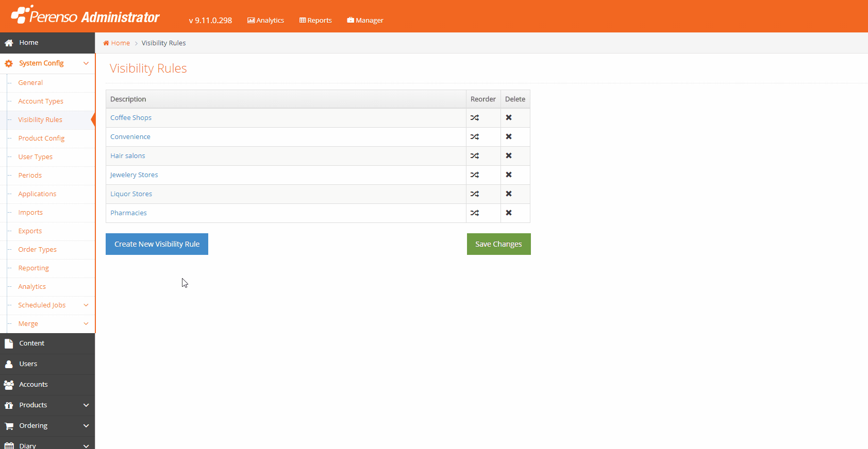Click reorder icon for Liquor Stores
This screenshot has width=868, height=449.
pos(475,194)
